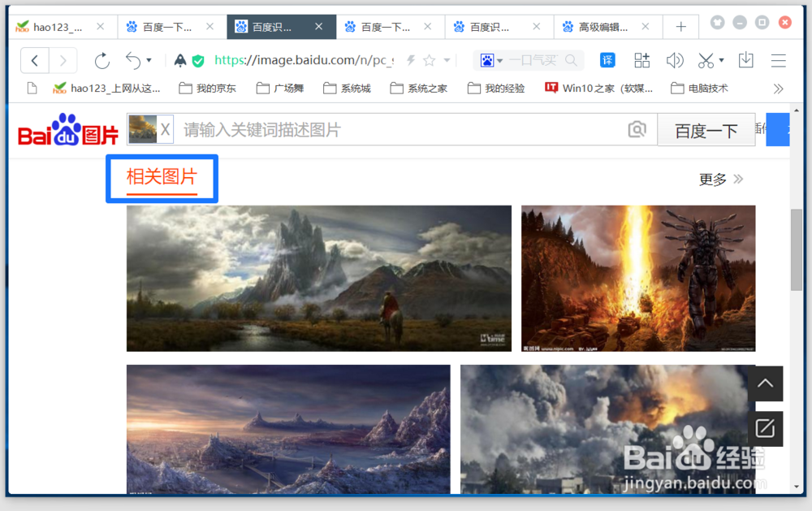Click the uploaded image thumbnail in search box

point(142,129)
